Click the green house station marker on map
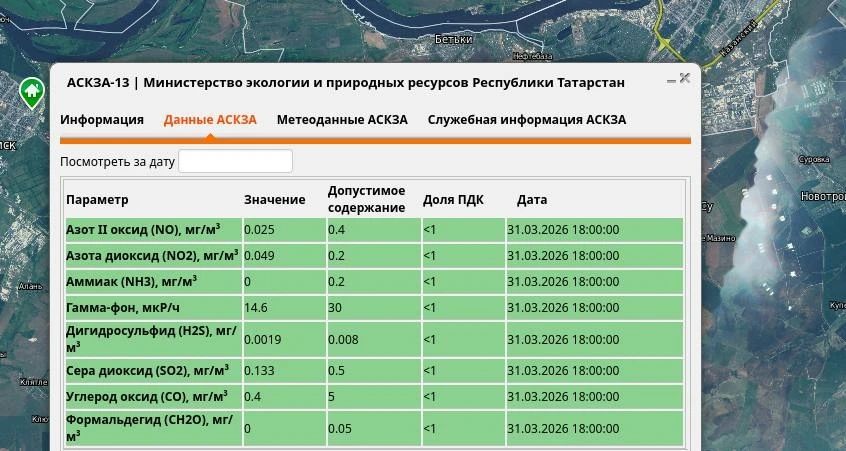Image resolution: width=846 pixels, height=451 pixels. click(x=31, y=92)
